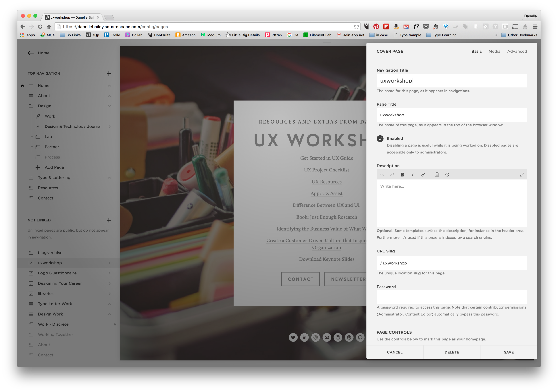Click the Italic icon in Description toolbar
The width and height of the screenshot is (558, 392).
pos(412,175)
